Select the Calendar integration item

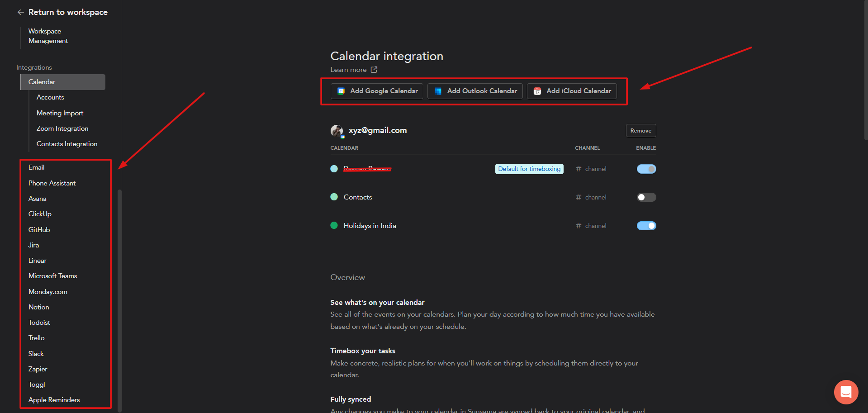(x=63, y=82)
